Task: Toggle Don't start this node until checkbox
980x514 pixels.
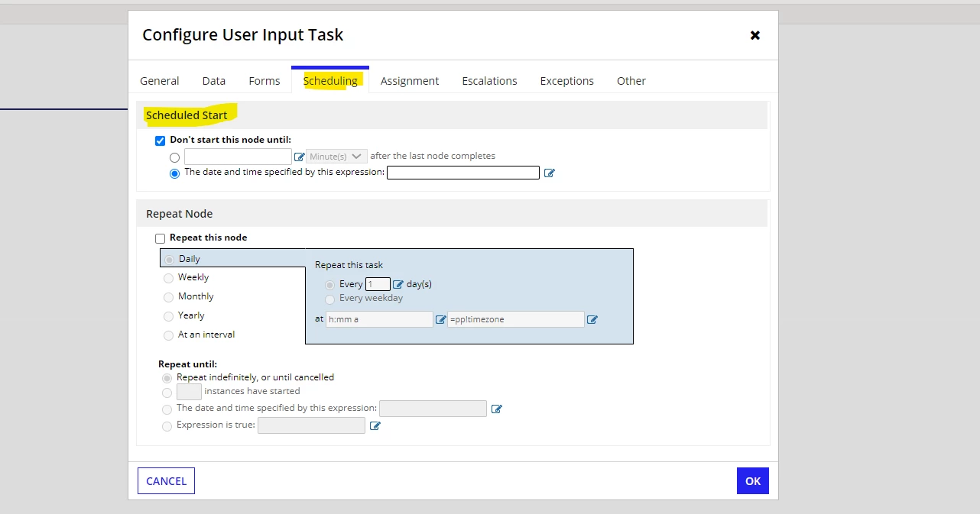Action: click(160, 141)
